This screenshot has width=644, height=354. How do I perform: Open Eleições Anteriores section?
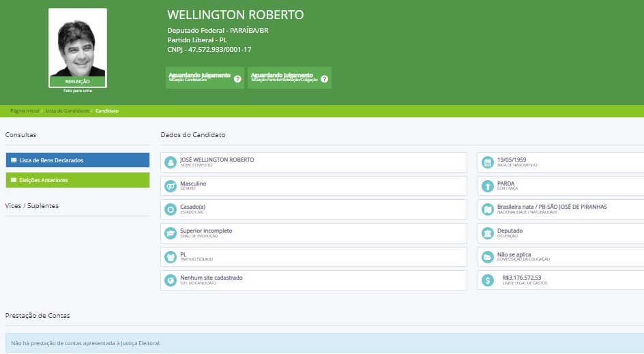coord(77,180)
